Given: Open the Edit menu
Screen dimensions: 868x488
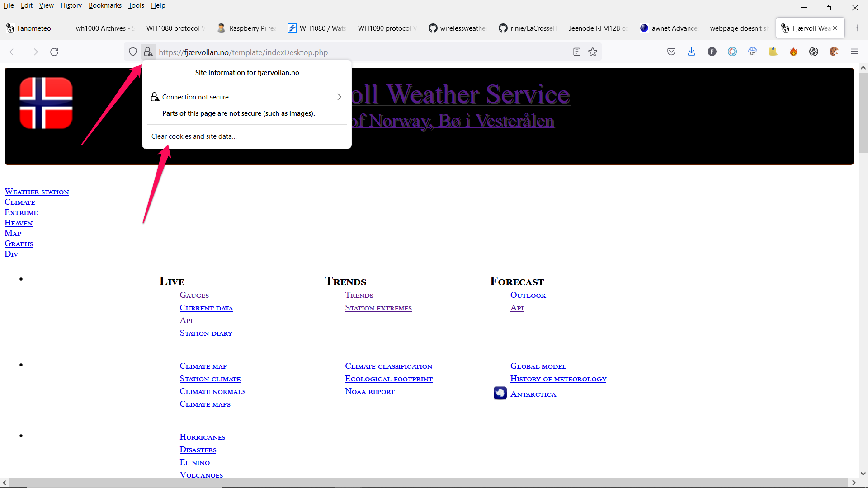Looking at the screenshot, I should [x=27, y=5].
